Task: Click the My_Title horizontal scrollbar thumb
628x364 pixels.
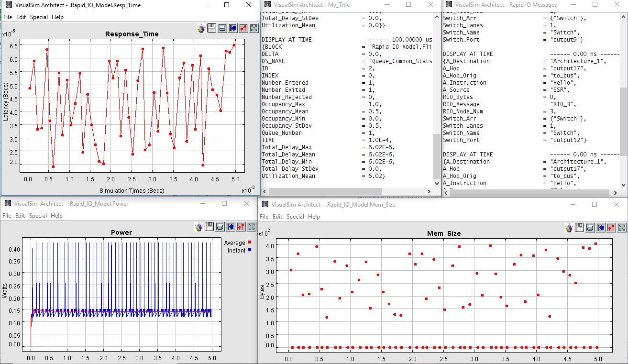Action: [325, 192]
